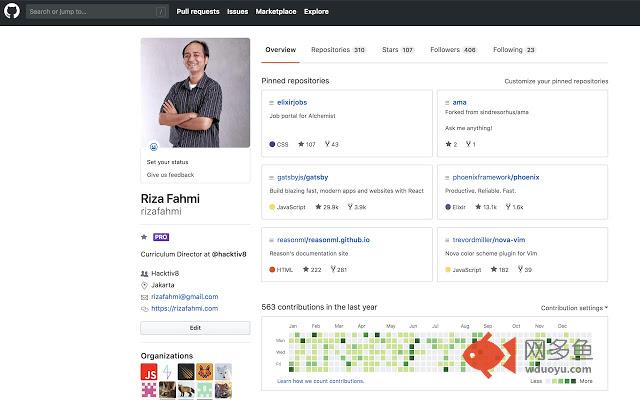Viewport: 640px width, 400px height.
Task: Select the Overview tab
Action: [280, 50]
